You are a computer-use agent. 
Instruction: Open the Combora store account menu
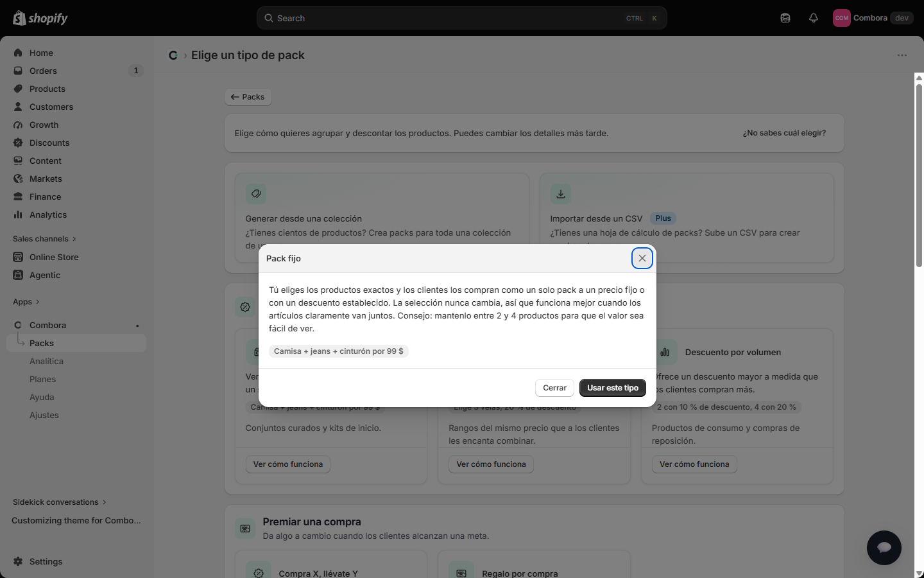pos(873,18)
